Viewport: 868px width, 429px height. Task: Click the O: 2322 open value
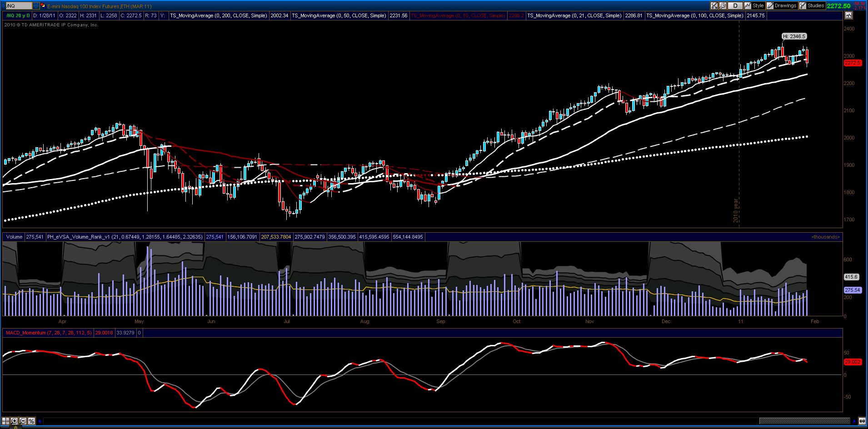pos(69,15)
